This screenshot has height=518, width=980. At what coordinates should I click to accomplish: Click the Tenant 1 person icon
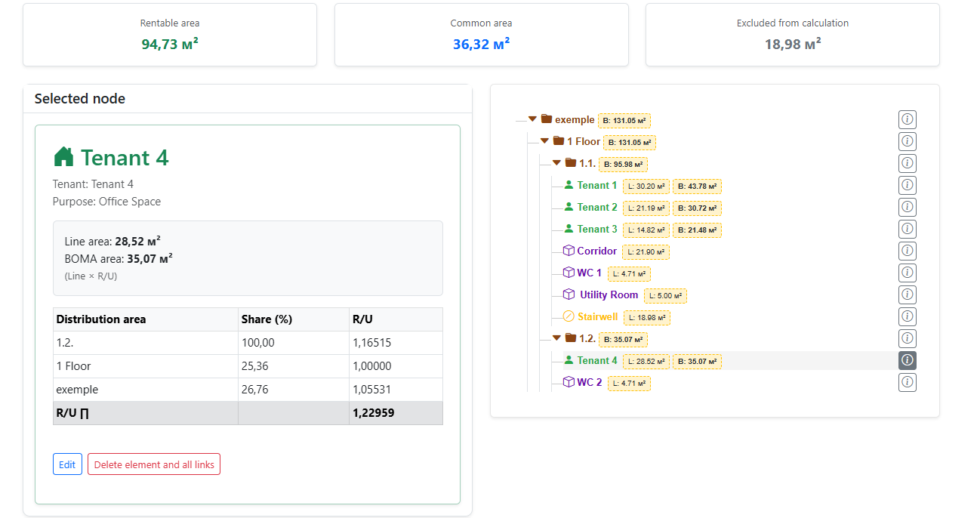click(569, 185)
